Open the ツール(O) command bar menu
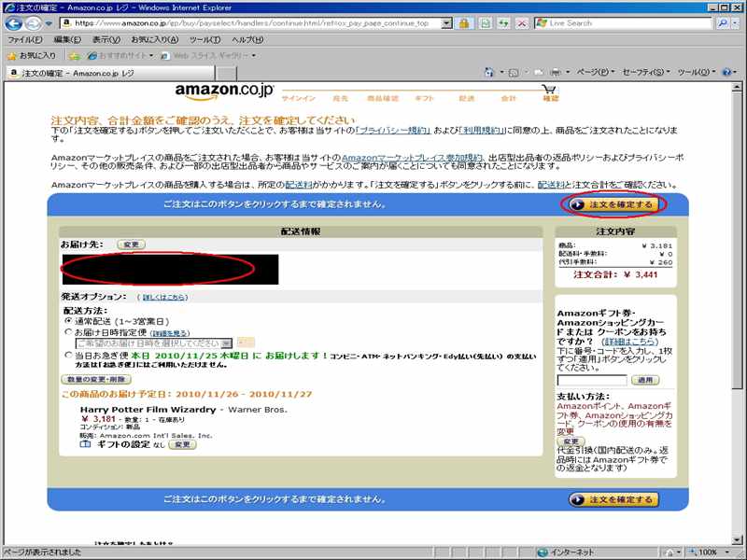The width and height of the screenshot is (747, 560). (x=697, y=73)
